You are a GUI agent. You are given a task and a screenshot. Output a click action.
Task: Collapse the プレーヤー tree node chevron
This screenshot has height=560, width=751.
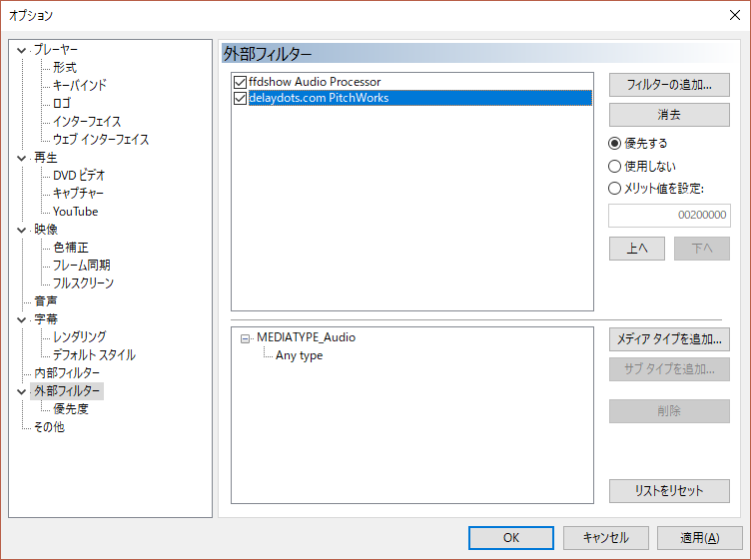(21, 50)
